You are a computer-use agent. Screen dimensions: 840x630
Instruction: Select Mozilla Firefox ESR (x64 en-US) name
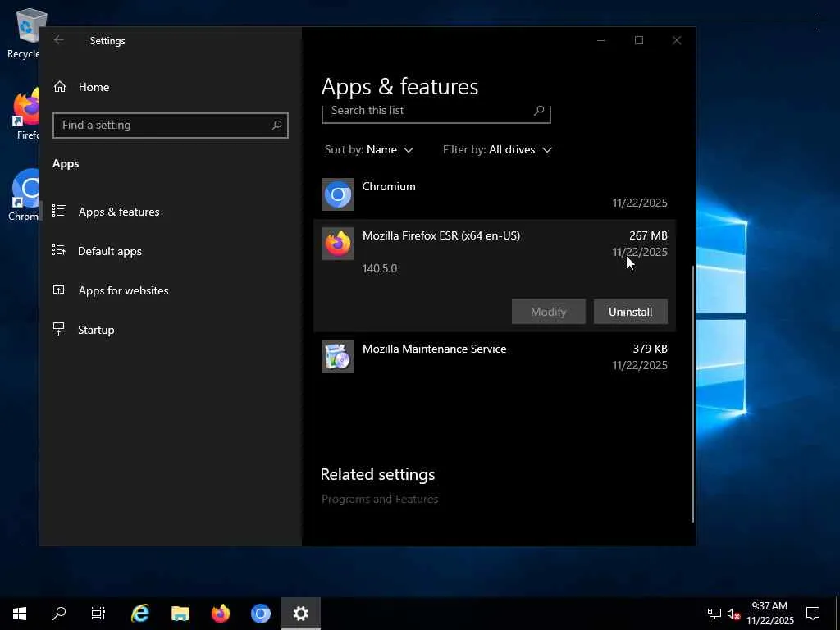[x=441, y=235]
